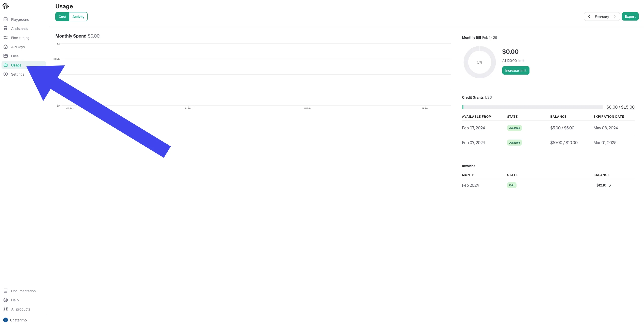Click the Settings icon in sidebar
Image resolution: width=644 pixels, height=326 pixels.
pos(6,74)
